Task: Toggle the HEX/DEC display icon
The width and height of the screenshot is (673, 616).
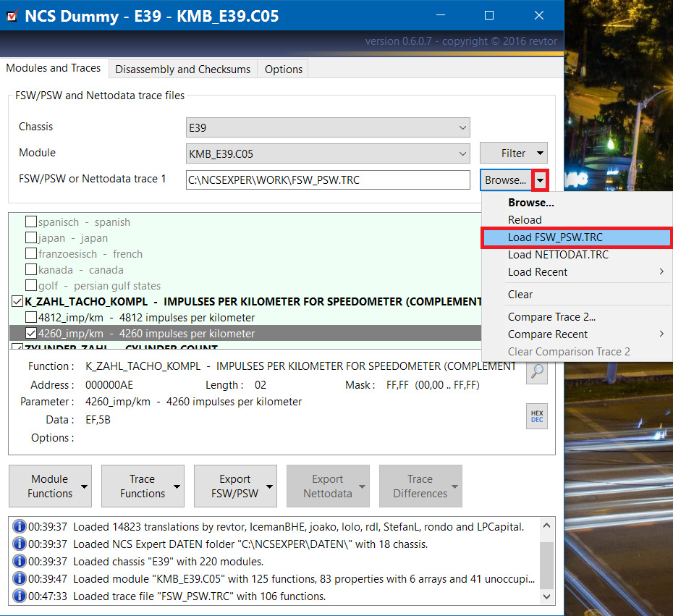Action: point(537,417)
